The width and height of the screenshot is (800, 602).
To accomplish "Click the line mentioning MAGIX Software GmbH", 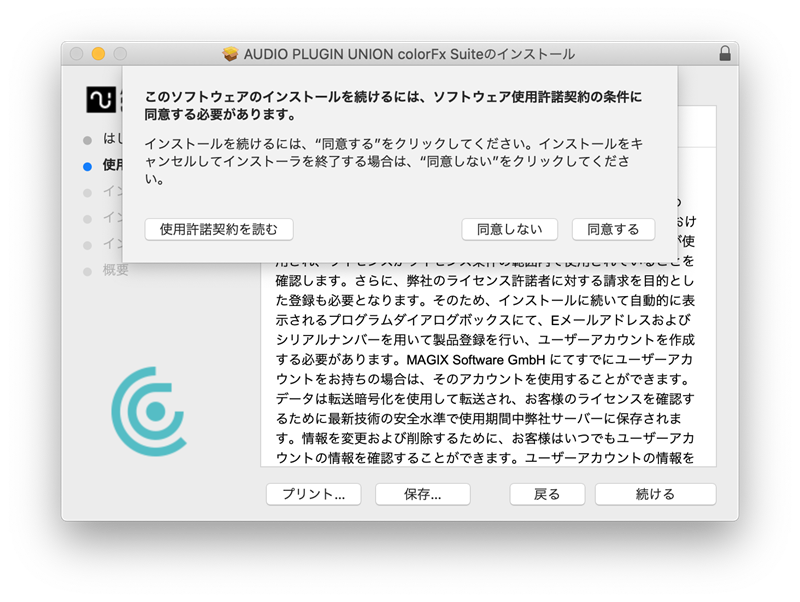I will pyautogui.click(x=485, y=360).
